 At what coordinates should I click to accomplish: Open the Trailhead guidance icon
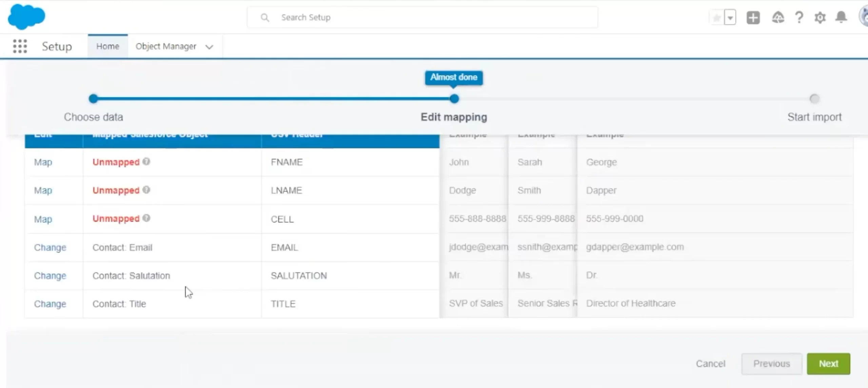(778, 18)
